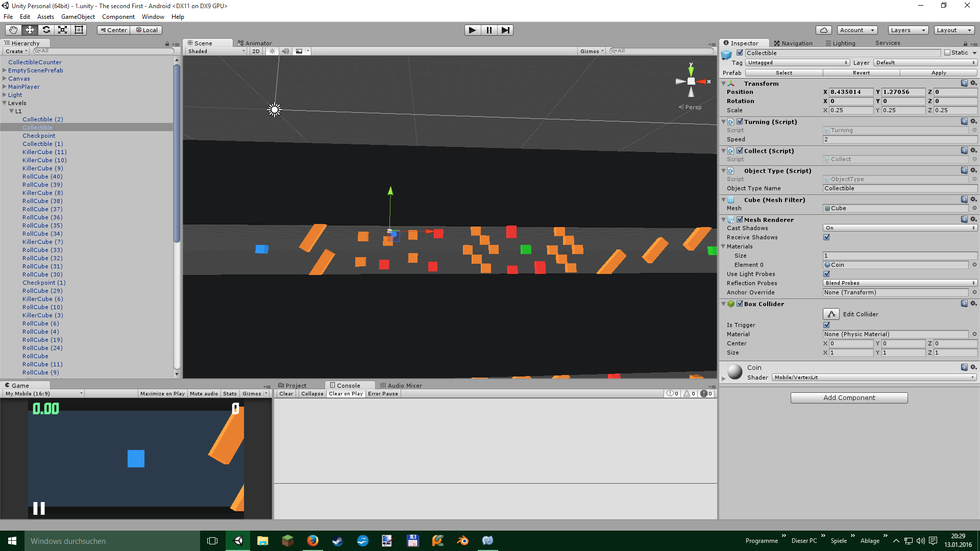Open Box Collider gear menu
Image resolution: width=980 pixels, height=551 pixels.
[x=973, y=304]
